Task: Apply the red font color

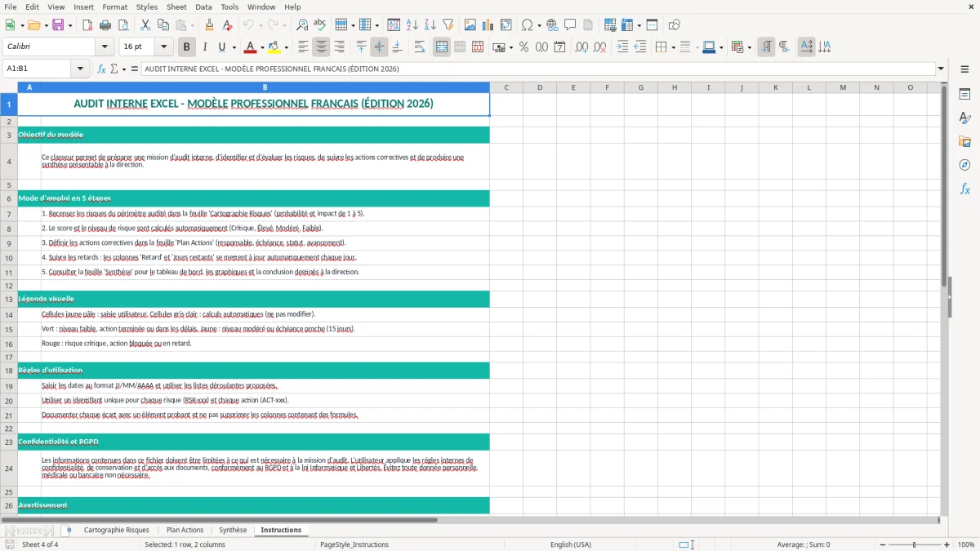Action: coord(251,47)
